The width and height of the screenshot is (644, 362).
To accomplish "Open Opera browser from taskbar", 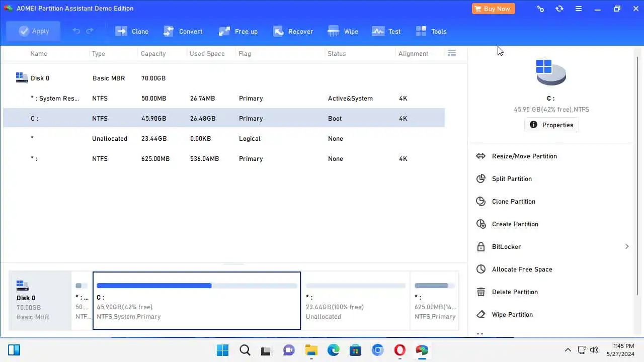I will [x=400, y=350].
